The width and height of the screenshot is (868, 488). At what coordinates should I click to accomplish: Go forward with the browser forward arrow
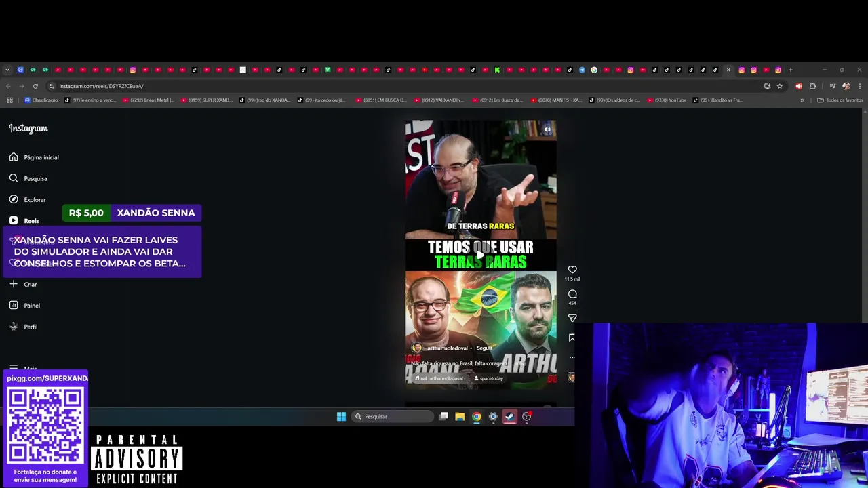[x=22, y=86]
